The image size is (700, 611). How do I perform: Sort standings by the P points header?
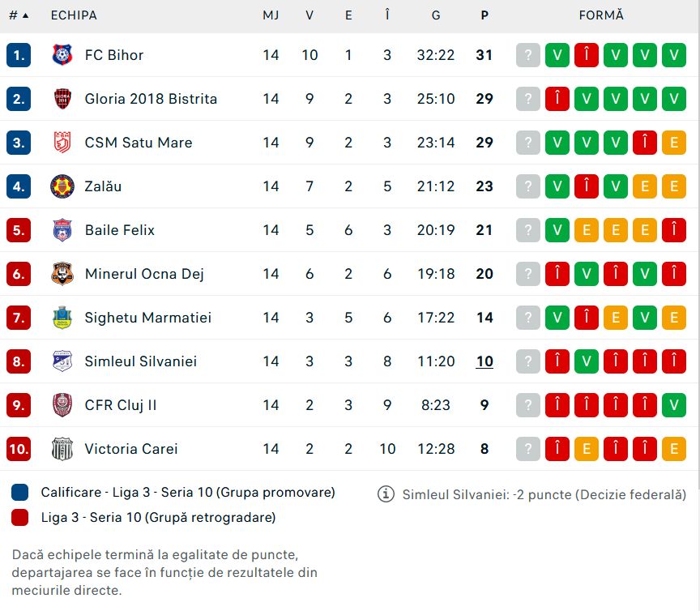tap(484, 15)
